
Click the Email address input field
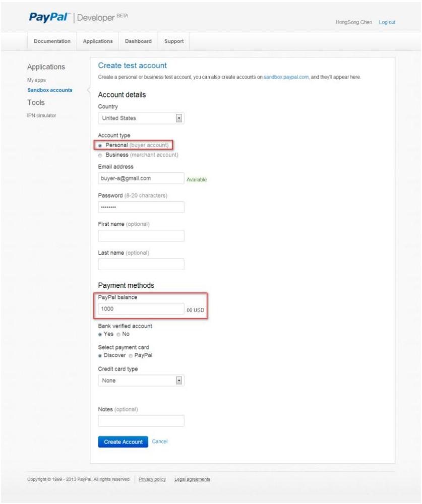point(141,178)
